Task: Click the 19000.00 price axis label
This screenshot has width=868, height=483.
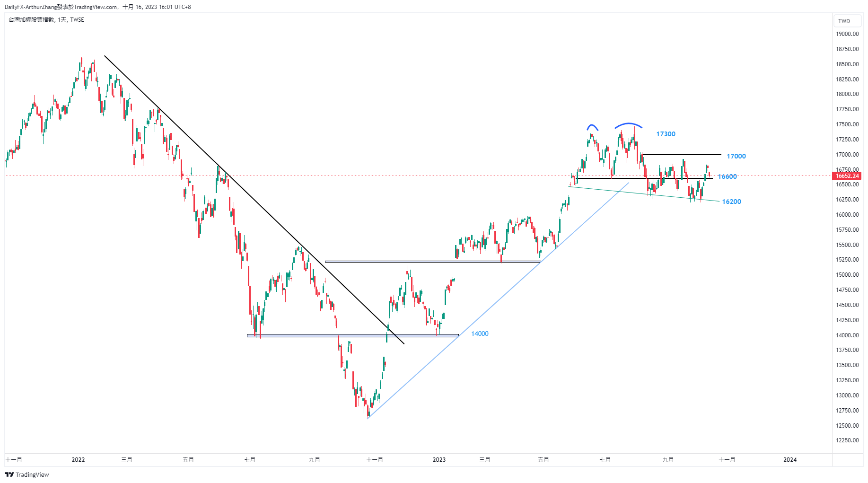Action: 847,34
